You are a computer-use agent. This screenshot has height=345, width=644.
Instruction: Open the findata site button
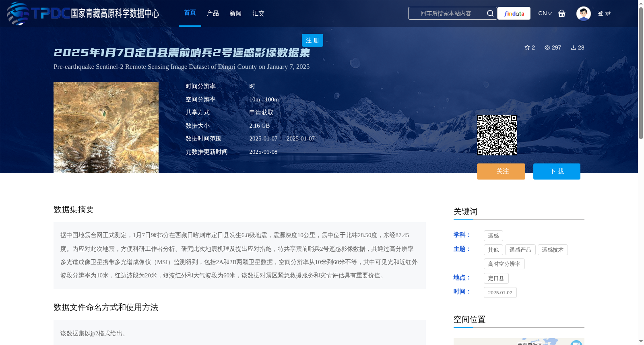click(514, 13)
